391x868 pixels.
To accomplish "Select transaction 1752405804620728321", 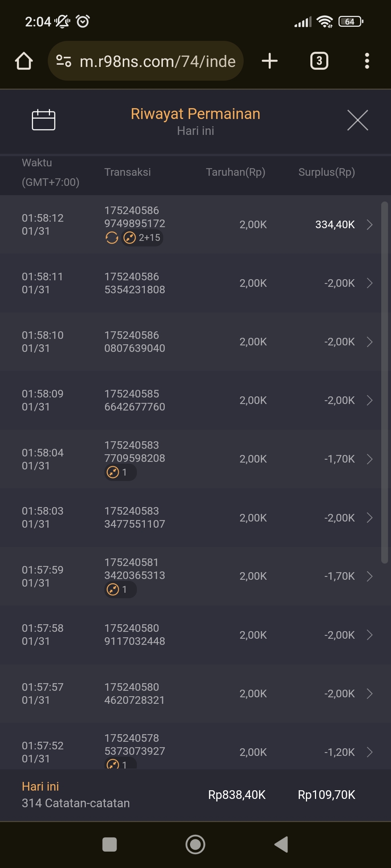I will pos(135,693).
